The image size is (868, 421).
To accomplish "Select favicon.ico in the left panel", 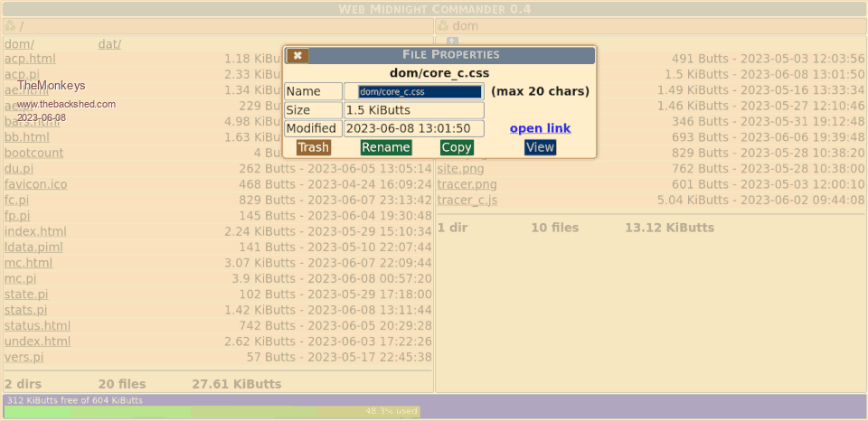I will (x=35, y=184).
